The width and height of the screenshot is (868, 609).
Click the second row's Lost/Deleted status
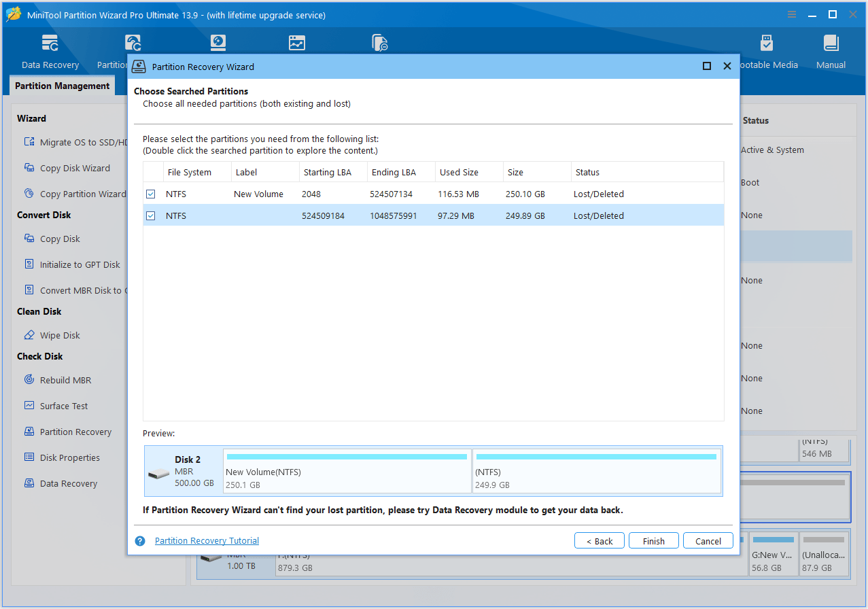pyautogui.click(x=599, y=215)
